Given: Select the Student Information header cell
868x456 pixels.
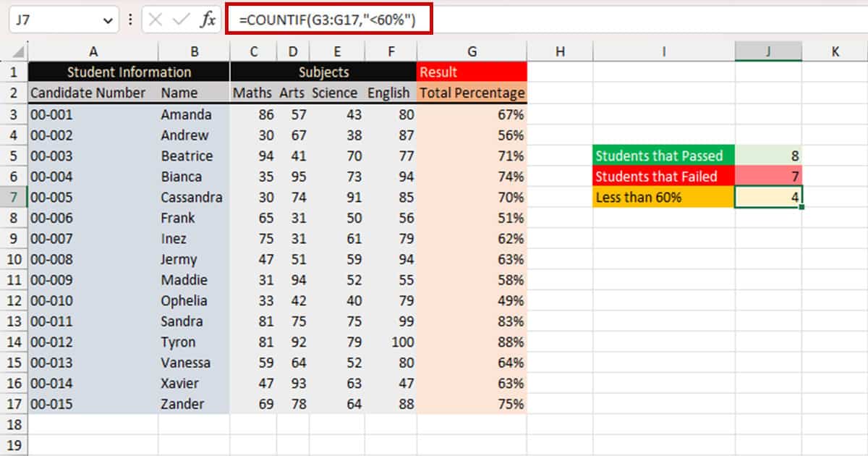Looking at the screenshot, I should point(129,72).
